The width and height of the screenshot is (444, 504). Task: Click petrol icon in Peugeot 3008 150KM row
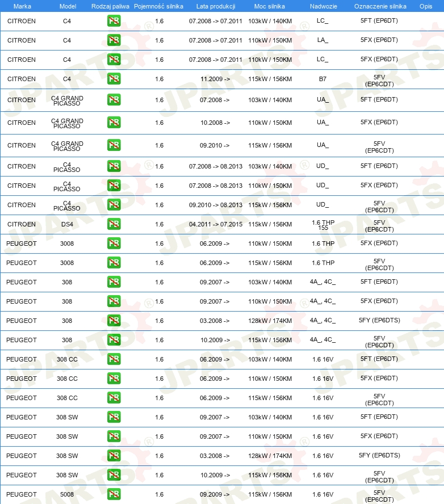pos(114,243)
